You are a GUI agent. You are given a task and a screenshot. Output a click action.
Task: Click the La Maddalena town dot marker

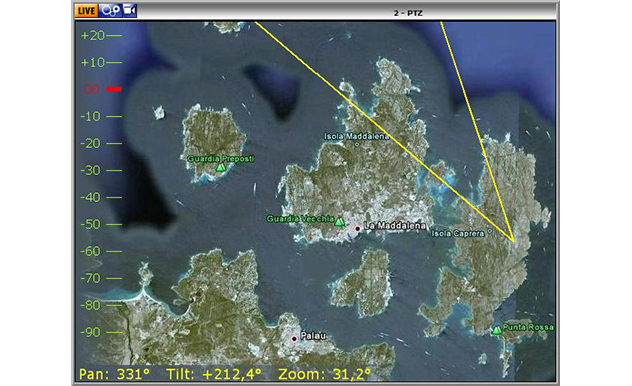click(358, 229)
